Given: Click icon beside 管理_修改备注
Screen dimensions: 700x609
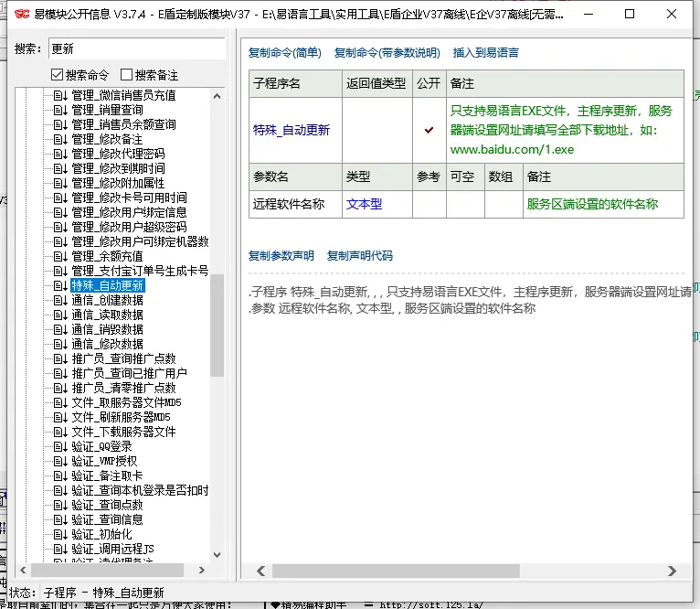Looking at the screenshot, I should (x=60, y=139).
